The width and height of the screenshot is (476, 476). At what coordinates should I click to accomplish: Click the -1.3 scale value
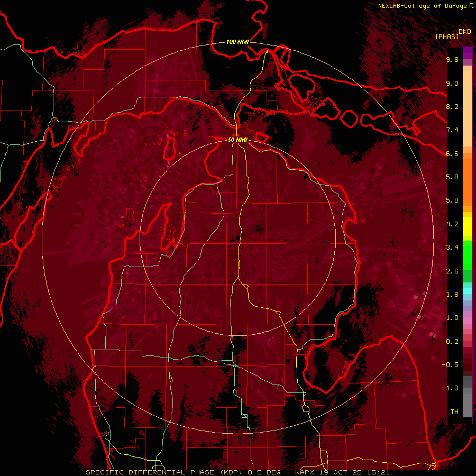pyautogui.click(x=450, y=388)
